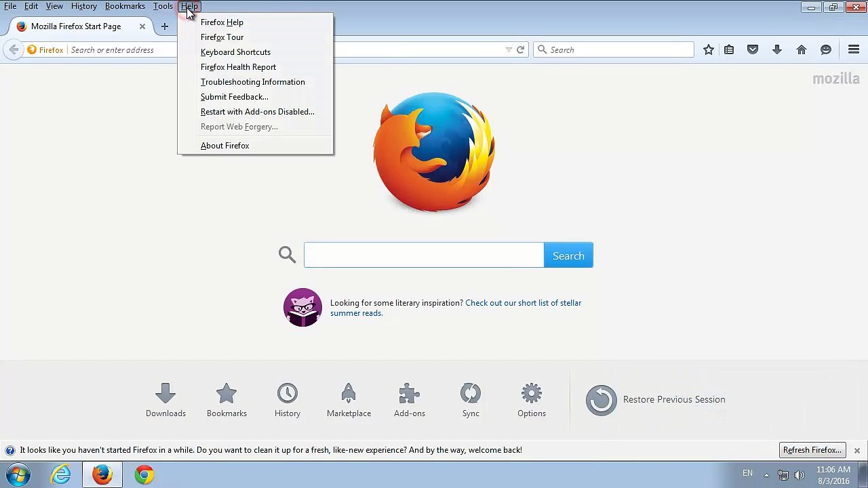
Task: Open the volume speaker tray icon
Action: (x=800, y=475)
